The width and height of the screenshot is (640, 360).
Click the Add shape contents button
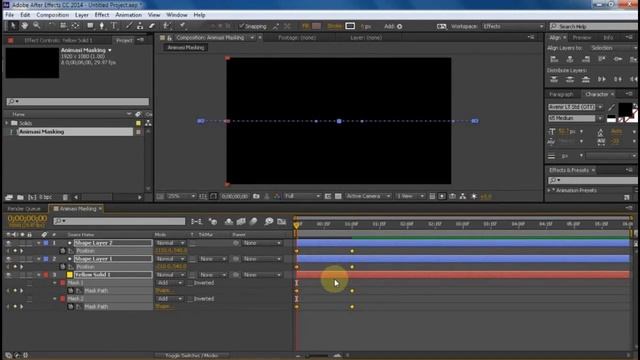400,26
